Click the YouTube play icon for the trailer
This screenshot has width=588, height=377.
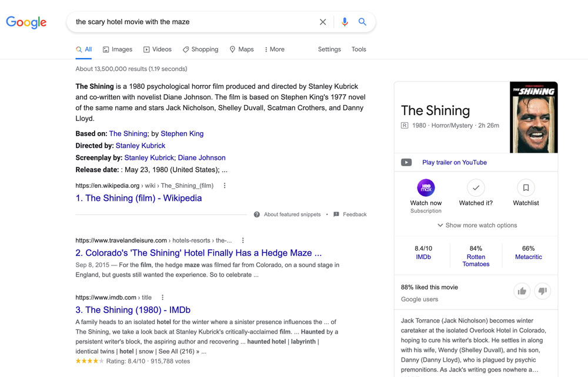pyautogui.click(x=406, y=163)
